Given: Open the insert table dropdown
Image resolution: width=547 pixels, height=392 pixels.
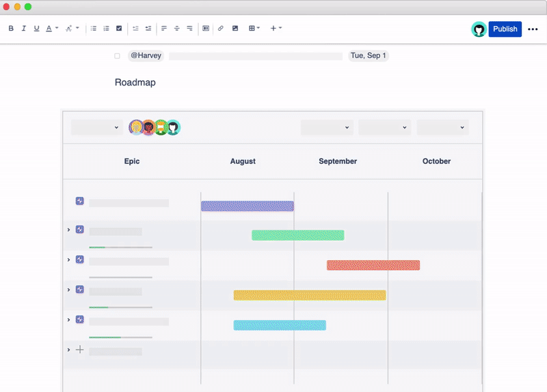Looking at the screenshot, I should [x=254, y=28].
